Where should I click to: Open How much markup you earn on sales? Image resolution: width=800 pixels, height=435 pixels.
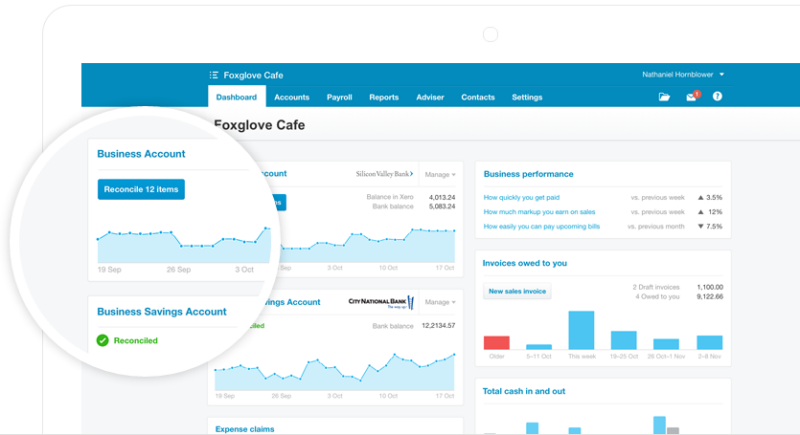point(539,212)
